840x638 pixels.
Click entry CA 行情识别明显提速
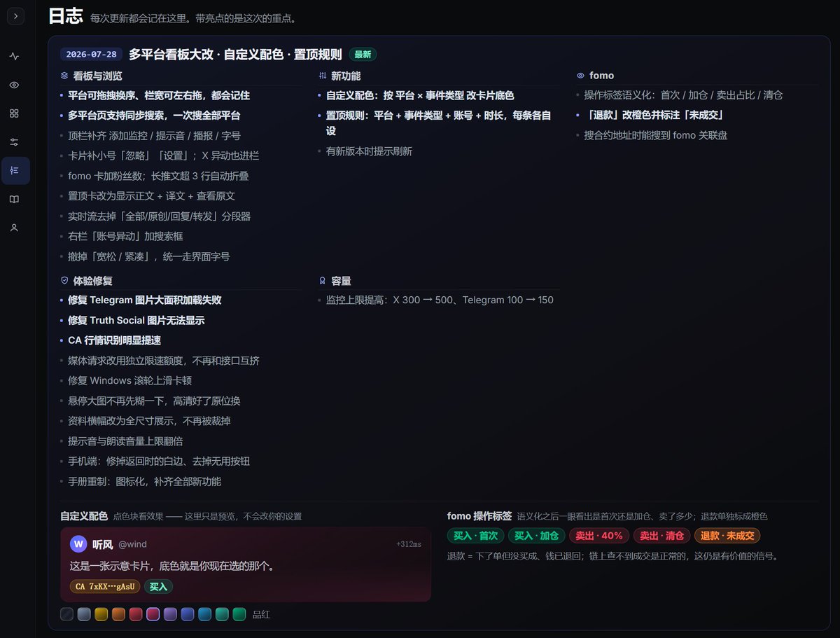coord(114,340)
